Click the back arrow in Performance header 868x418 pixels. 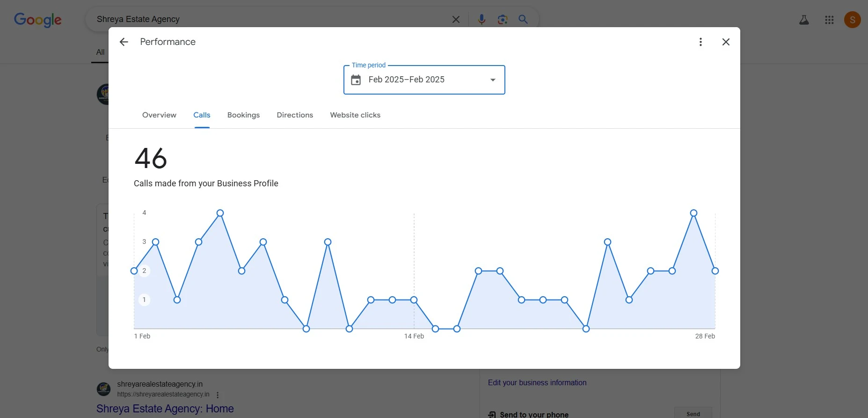tap(124, 42)
